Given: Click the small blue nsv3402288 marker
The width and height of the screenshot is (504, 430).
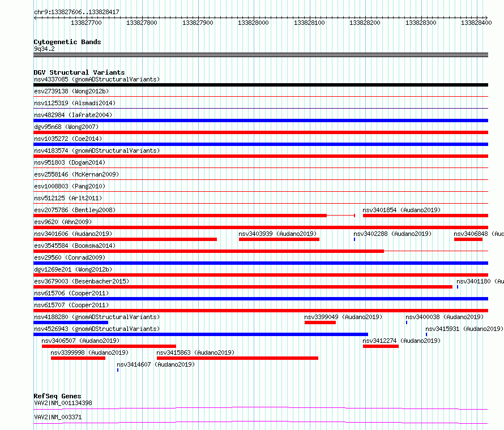Looking at the screenshot, I should point(354,239).
